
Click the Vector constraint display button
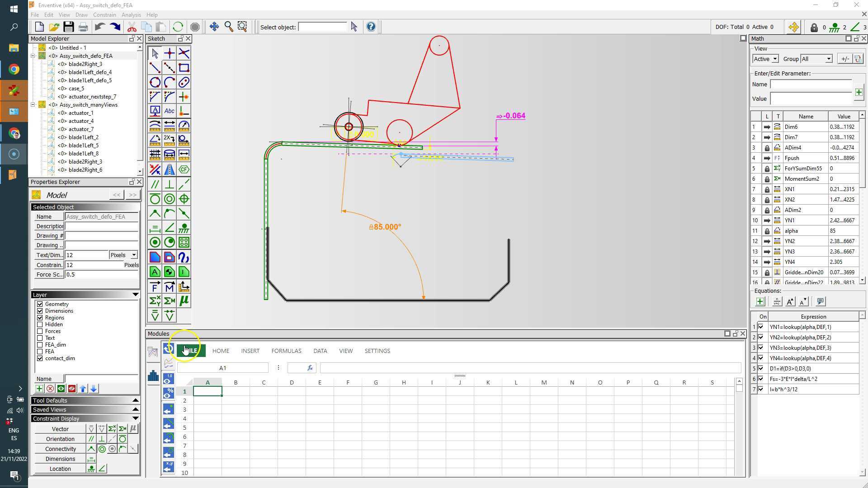point(60,429)
